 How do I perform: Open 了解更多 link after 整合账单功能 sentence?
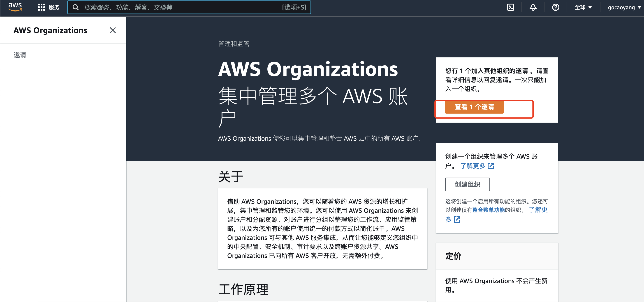[x=538, y=210]
